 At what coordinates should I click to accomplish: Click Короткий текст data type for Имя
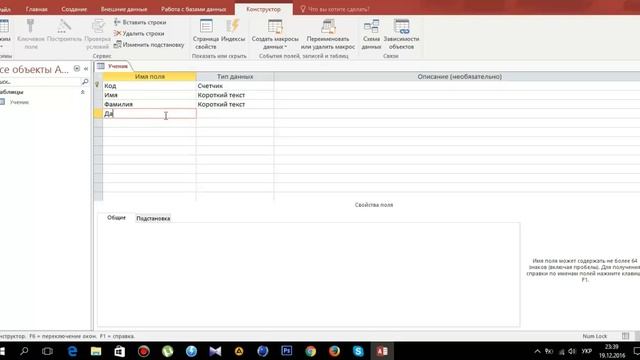(x=235, y=95)
